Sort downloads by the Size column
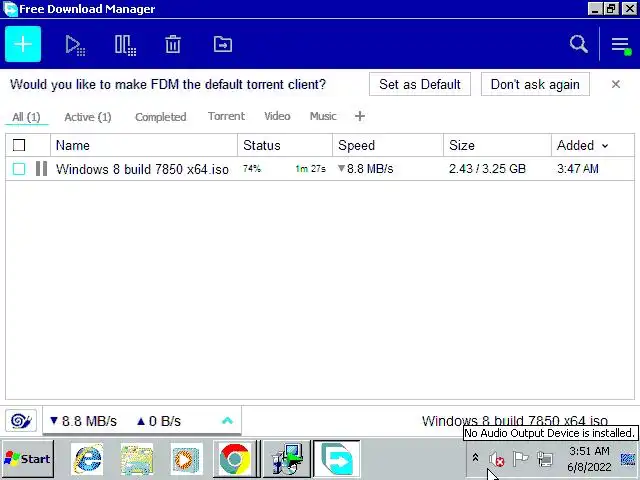The height and width of the screenshot is (480, 640). [x=497, y=145]
